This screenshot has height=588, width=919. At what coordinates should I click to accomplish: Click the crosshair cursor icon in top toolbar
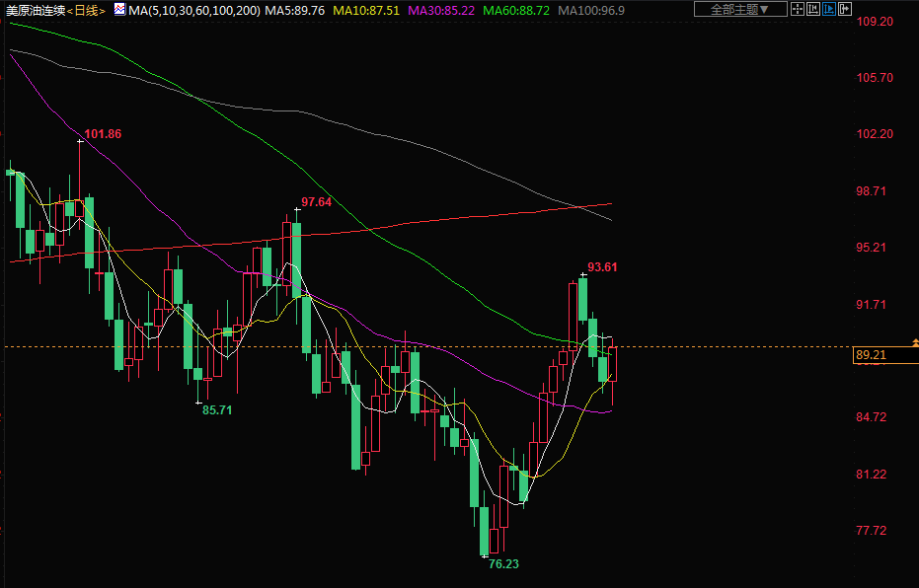[x=798, y=9]
